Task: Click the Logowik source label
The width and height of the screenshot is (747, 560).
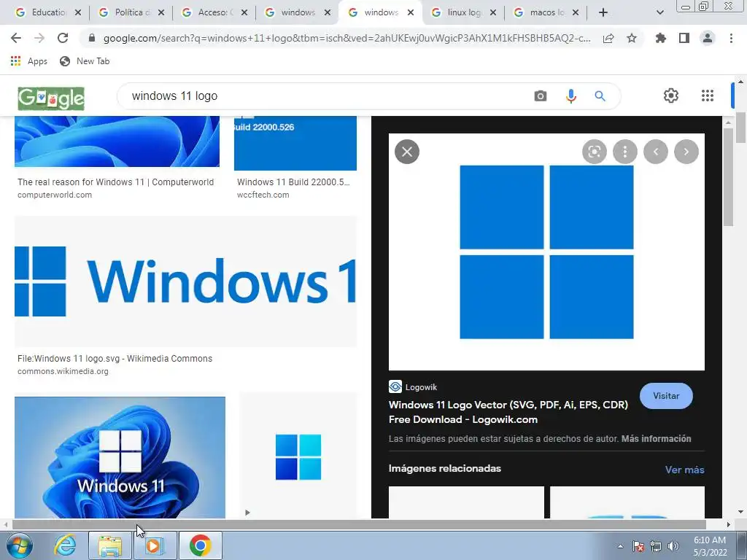Action: [421, 387]
